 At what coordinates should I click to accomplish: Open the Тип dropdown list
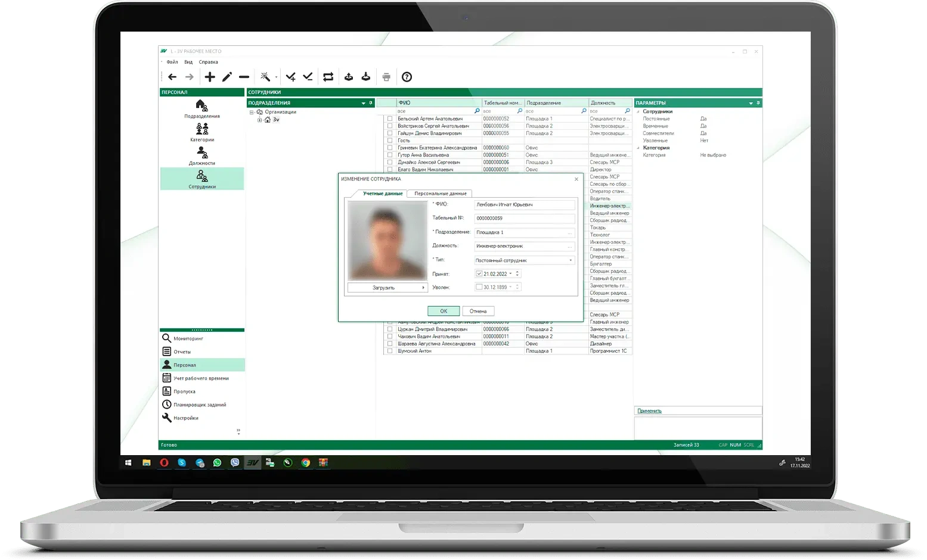(571, 260)
